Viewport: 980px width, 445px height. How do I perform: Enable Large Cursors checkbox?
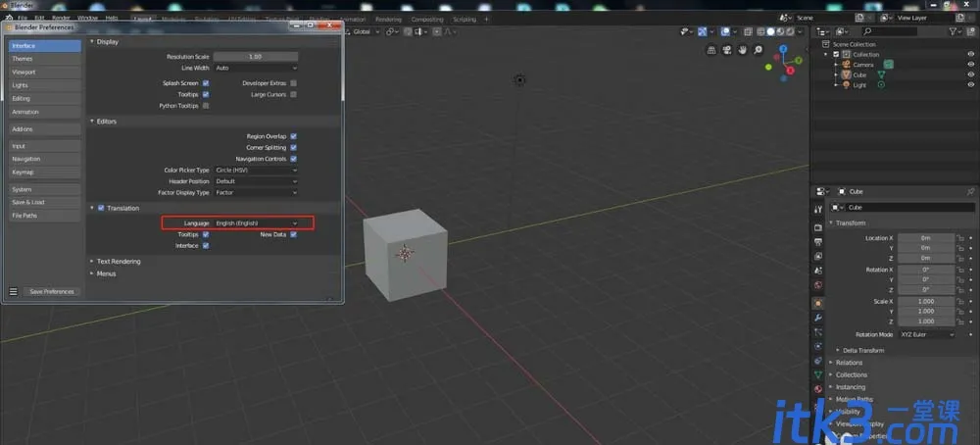tap(293, 94)
